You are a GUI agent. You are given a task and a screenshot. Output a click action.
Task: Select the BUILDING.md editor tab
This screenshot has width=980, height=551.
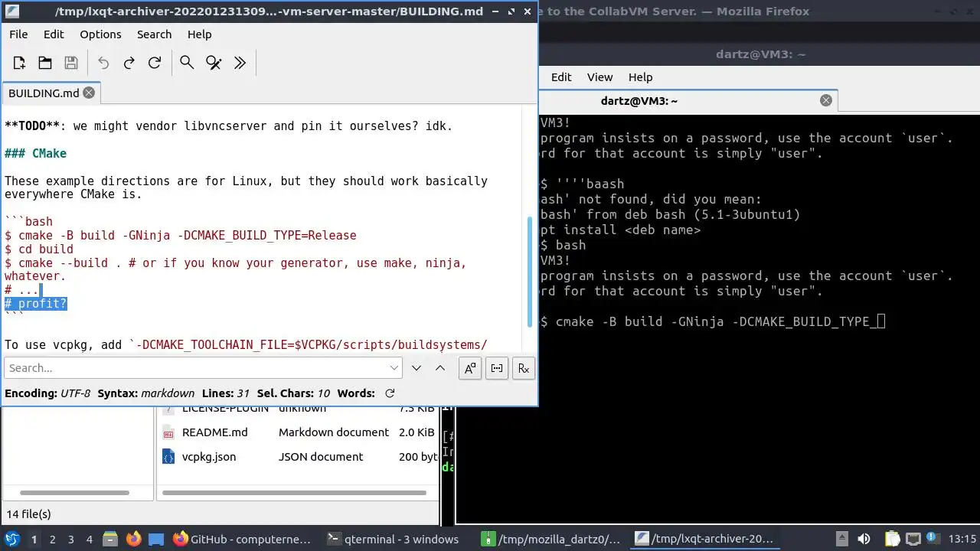pos(51,93)
